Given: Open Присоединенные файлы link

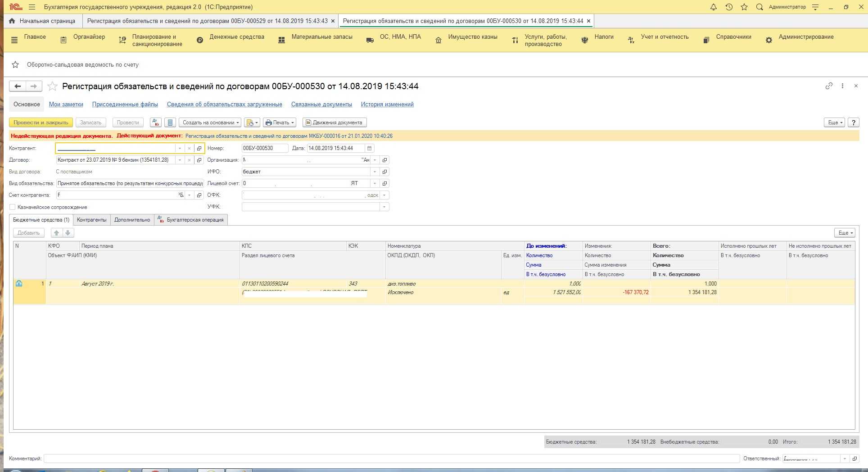Looking at the screenshot, I should tap(125, 104).
